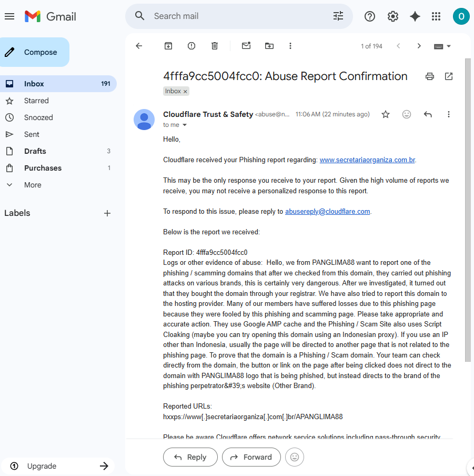
Task: Create a new label with plus icon
Action: click(107, 213)
